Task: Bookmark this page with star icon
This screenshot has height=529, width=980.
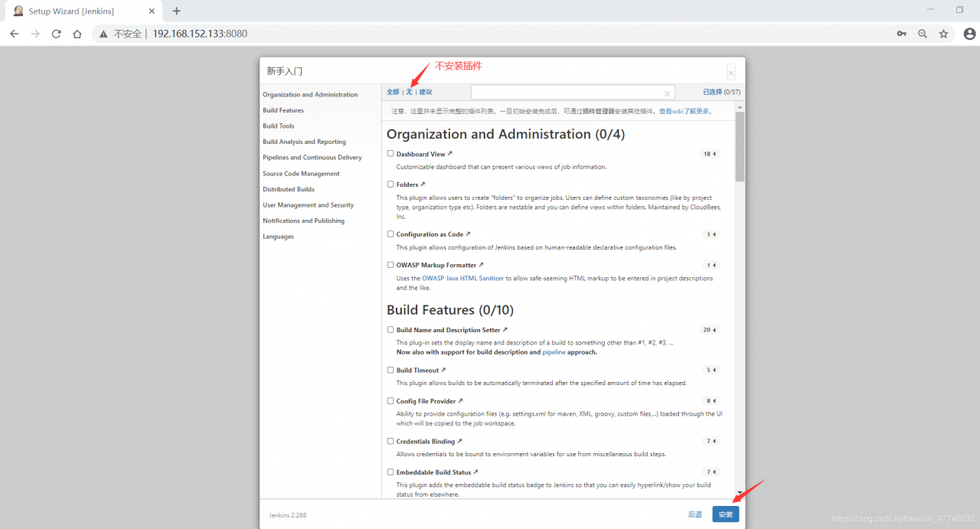Action: (944, 34)
